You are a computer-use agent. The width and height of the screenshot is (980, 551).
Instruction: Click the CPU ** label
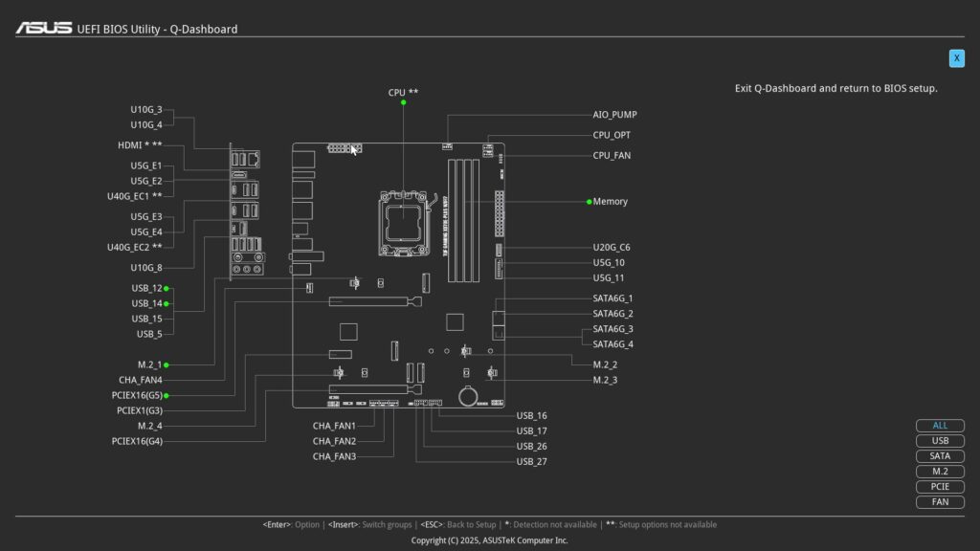click(403, 93)
